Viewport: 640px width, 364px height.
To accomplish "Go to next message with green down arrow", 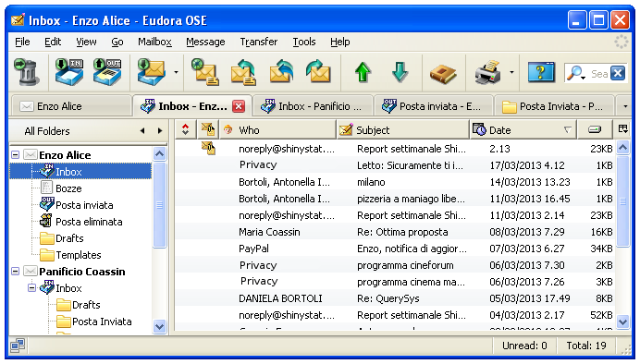I will pyautogui.click(x=400, y=73).
